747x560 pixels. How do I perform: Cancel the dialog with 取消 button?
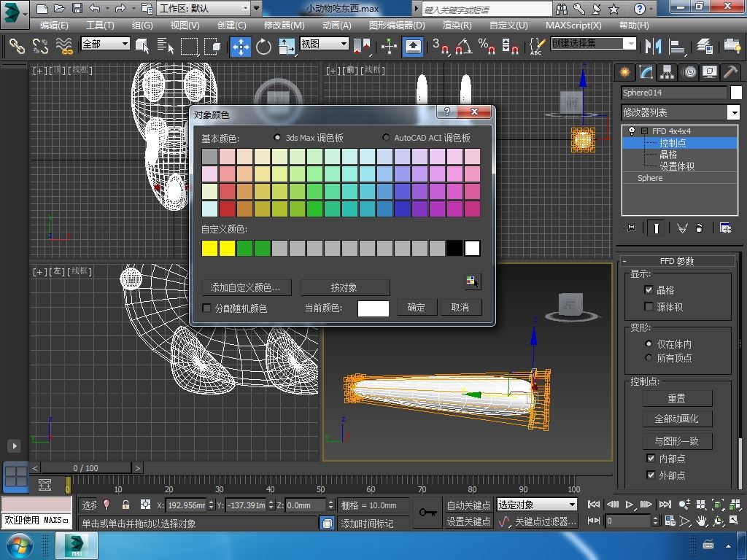click(460, 307)
